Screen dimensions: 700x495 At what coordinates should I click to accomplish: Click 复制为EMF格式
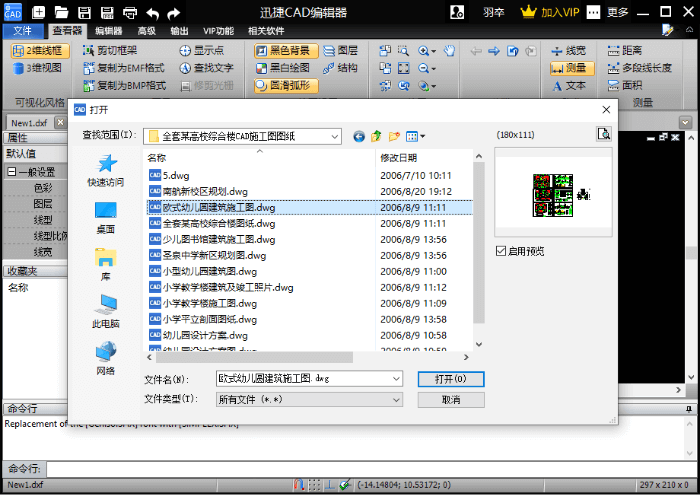pos(124,68)
